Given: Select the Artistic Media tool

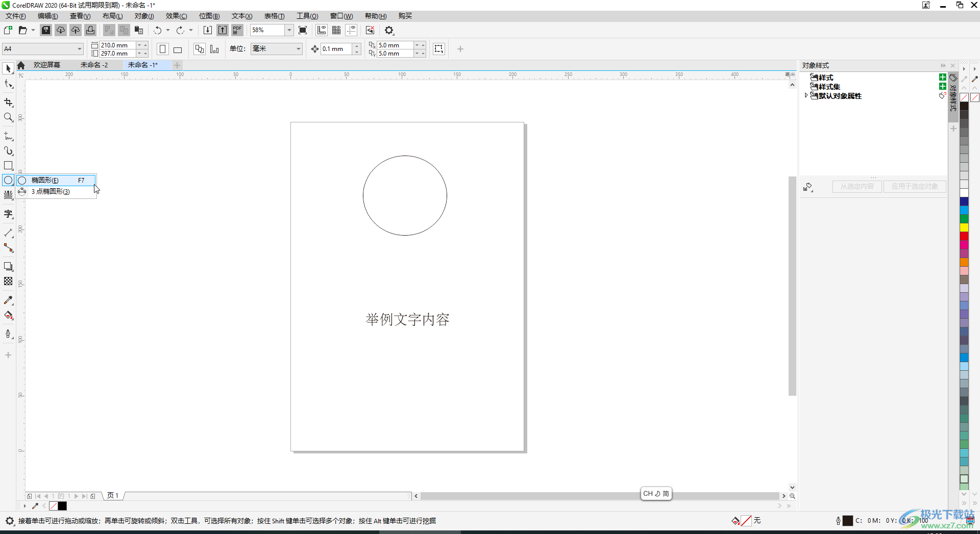Looking at the screenshot, I should [x=8, y=151].
